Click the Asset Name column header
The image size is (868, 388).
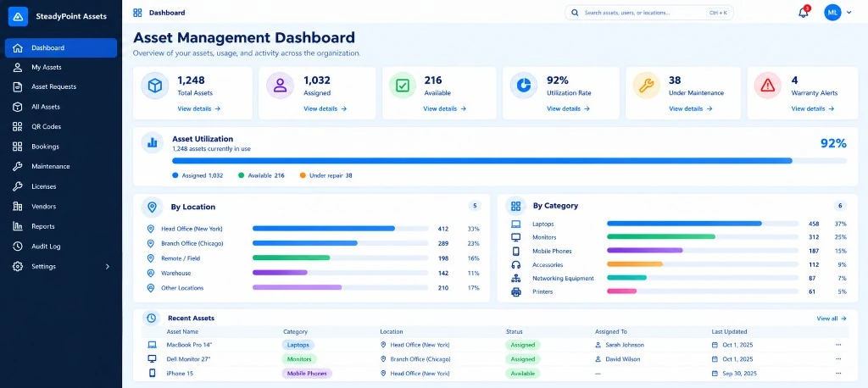click(x=183, y=332)
